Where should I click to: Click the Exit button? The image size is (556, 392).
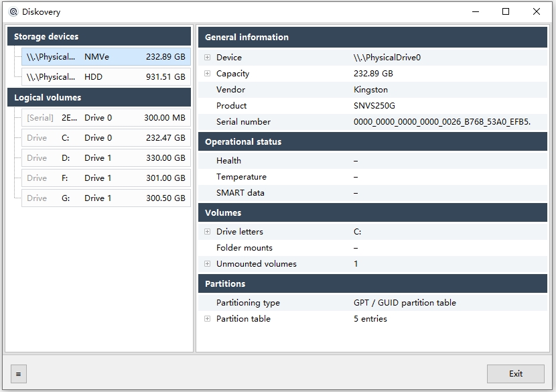pyautogui.click(x=516, y=374)
